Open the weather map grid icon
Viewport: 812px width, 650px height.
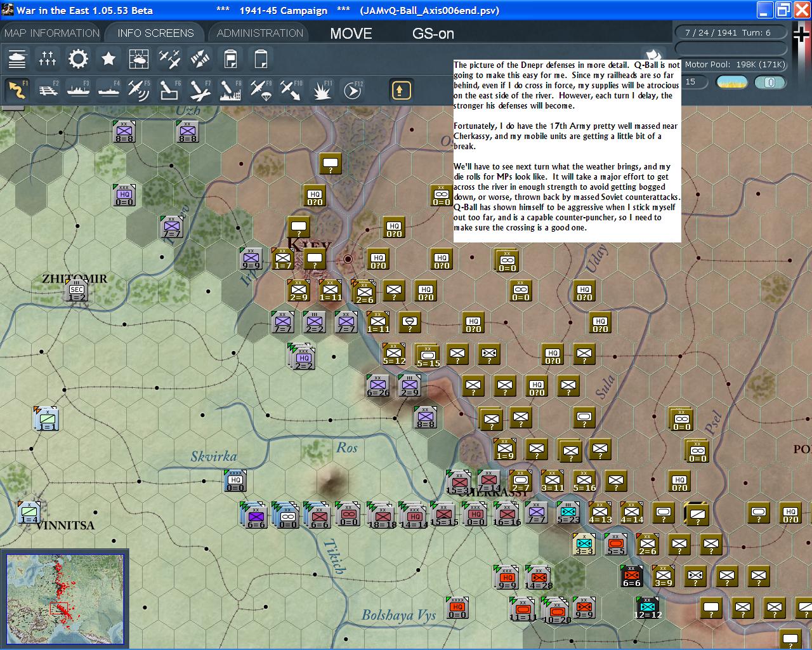click(x=139, y=59)
